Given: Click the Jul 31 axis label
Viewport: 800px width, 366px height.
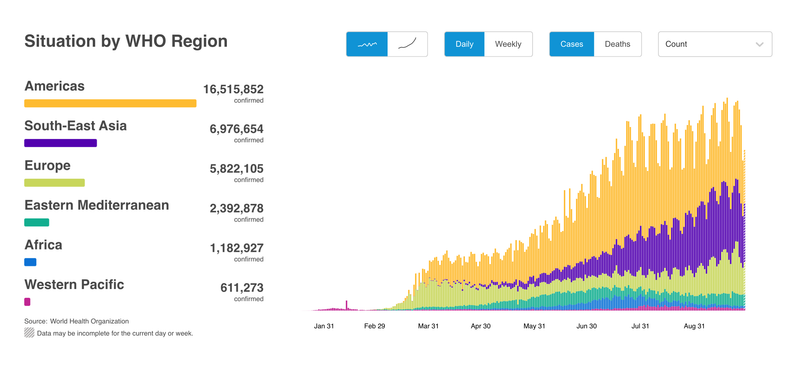Looking at the screenshot, I should tap(640, 326).
